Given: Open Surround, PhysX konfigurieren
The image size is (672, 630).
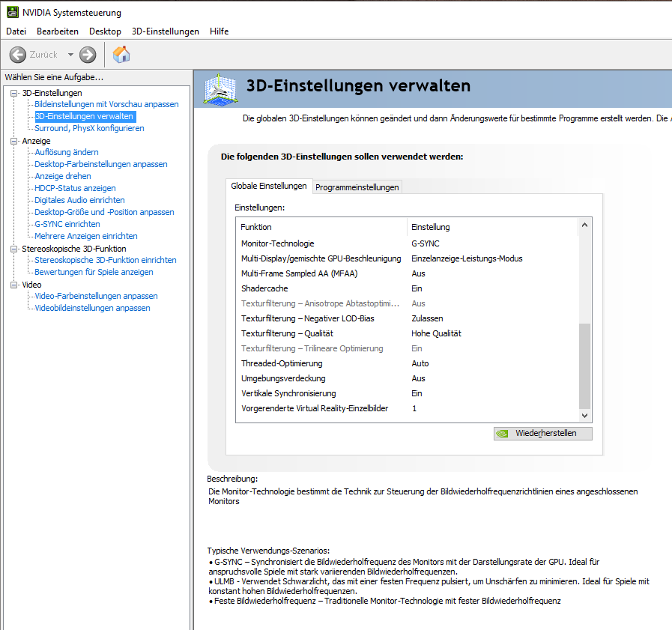Looking at the screenshot, I should click(x=89, y=128).
